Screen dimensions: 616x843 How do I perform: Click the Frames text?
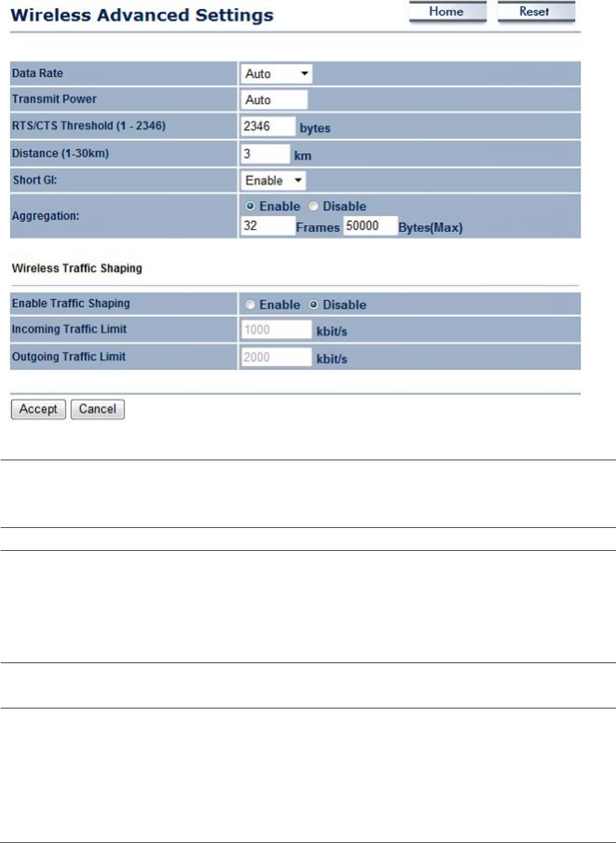pyautogui.click(x=318, y=228)
